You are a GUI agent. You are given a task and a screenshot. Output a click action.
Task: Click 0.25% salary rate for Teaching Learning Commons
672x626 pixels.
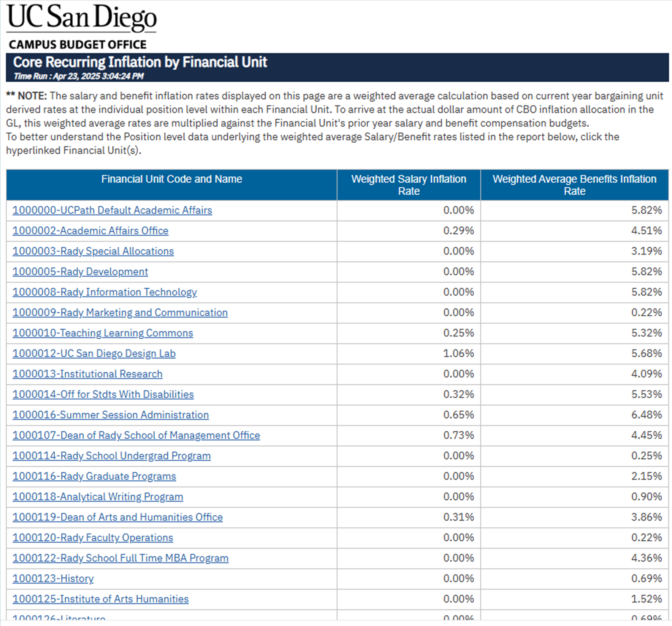click(x=458, y=333)
